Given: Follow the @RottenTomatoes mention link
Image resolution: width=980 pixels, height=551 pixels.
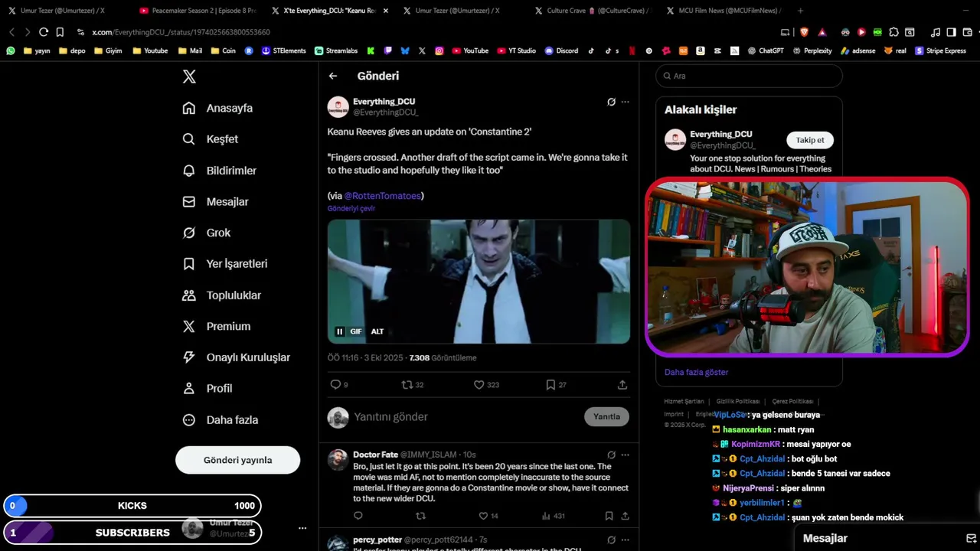Looking at the screenshot, I should coord(382,196).
